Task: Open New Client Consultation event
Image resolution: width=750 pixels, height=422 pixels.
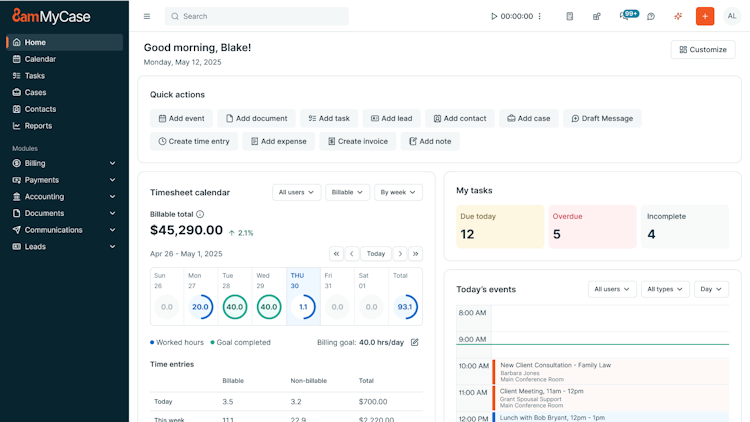Action: (611, 372)
